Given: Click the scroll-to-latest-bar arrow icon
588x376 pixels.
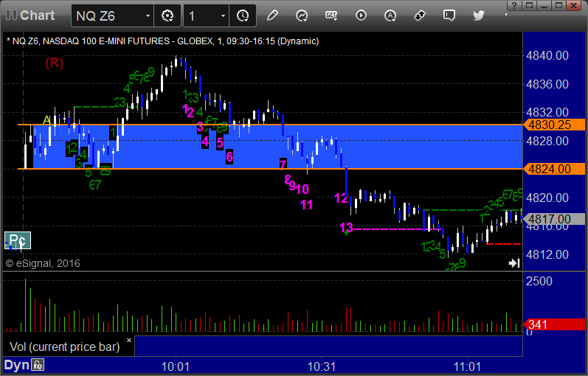Looking at the screenshot, I should (x=514, y=263).
